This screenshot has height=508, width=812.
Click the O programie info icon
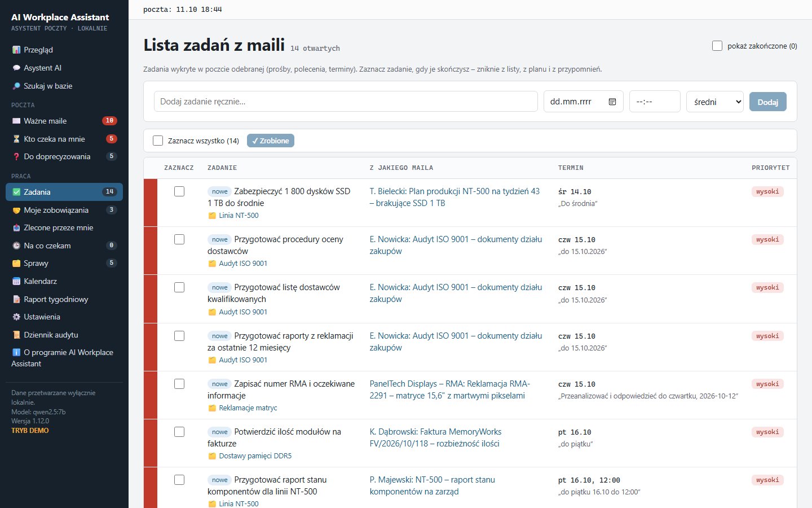(x=16, y=353)
